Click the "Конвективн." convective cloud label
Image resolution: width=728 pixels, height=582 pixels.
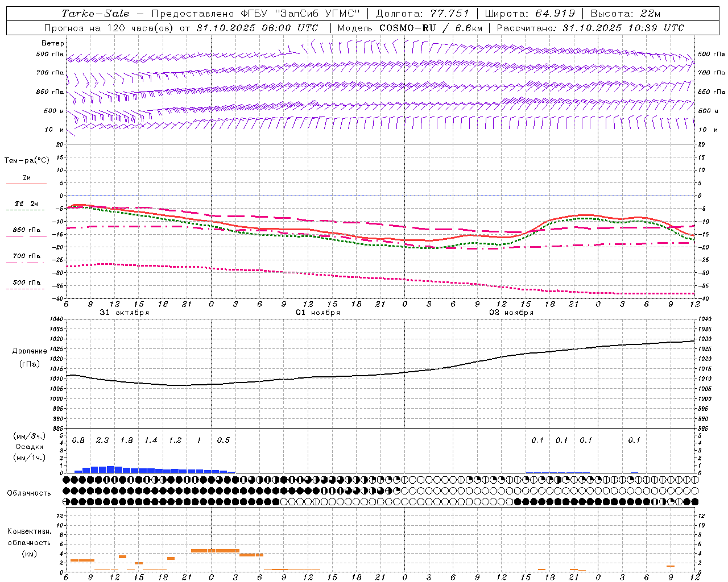tap(29, 531)
